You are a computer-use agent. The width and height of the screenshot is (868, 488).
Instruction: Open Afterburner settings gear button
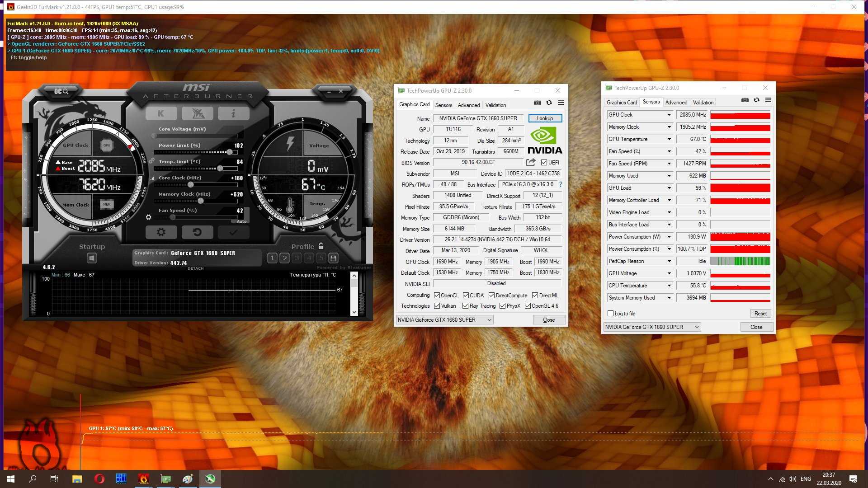pyautogui.click(x=161, y=232)
